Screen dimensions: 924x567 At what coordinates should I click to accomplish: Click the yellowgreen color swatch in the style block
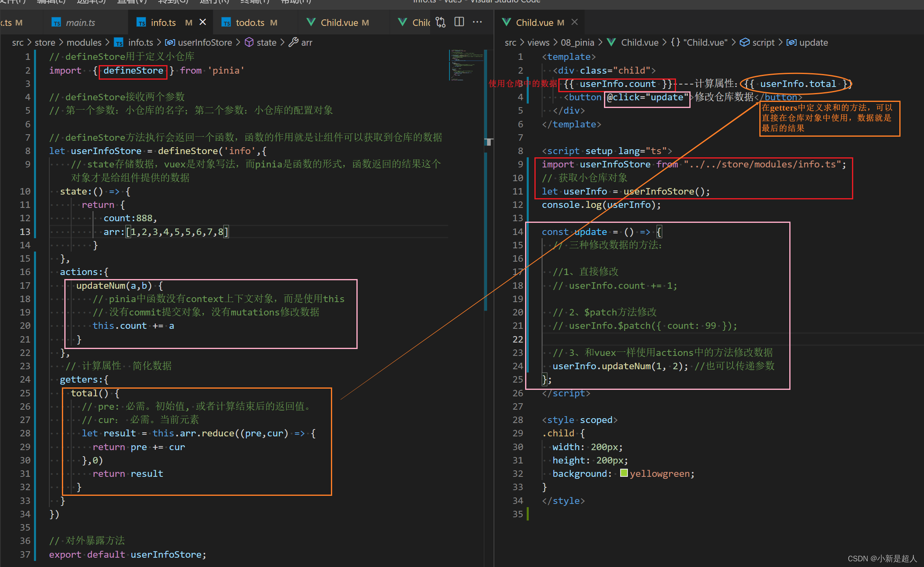coord(624,473)
